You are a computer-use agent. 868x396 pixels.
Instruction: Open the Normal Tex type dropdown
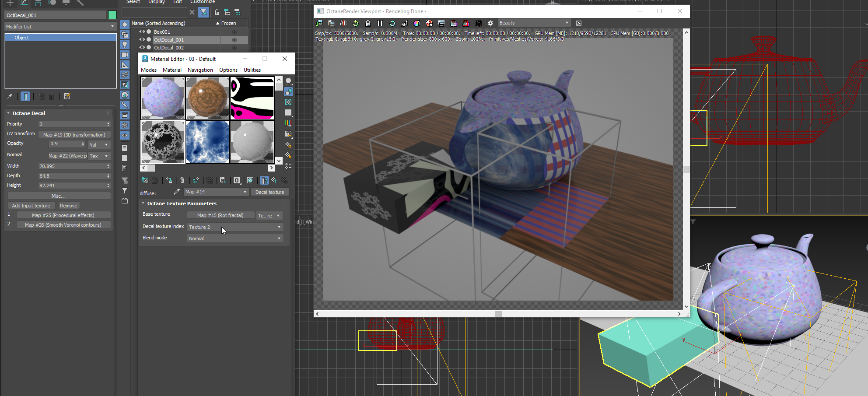(x=99, y=156)
